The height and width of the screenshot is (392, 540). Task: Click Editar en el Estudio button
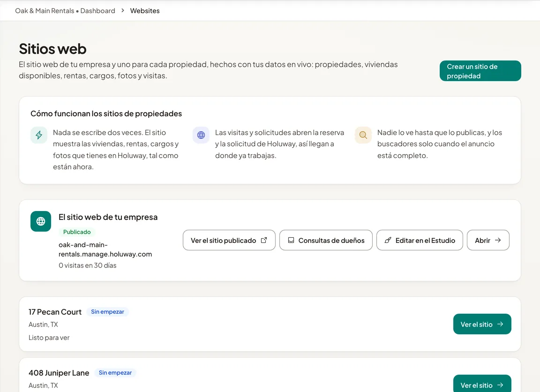click(420, 240)
